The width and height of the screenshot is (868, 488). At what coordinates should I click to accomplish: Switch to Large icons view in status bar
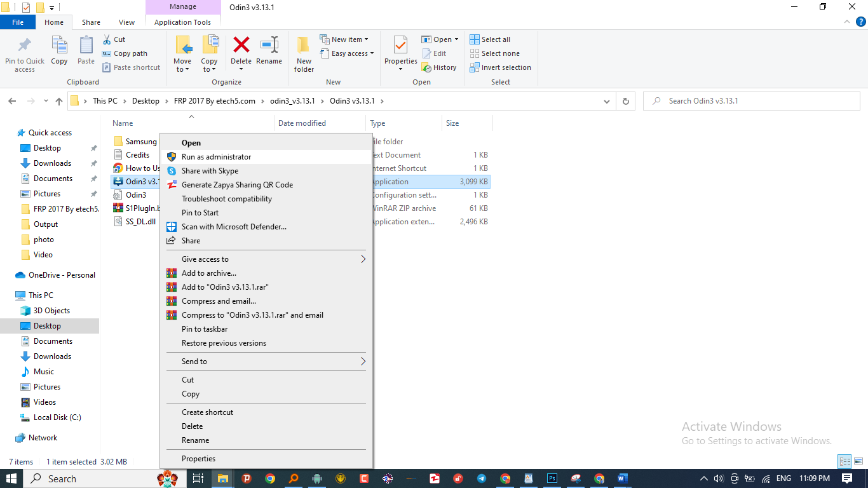[858, 462]
